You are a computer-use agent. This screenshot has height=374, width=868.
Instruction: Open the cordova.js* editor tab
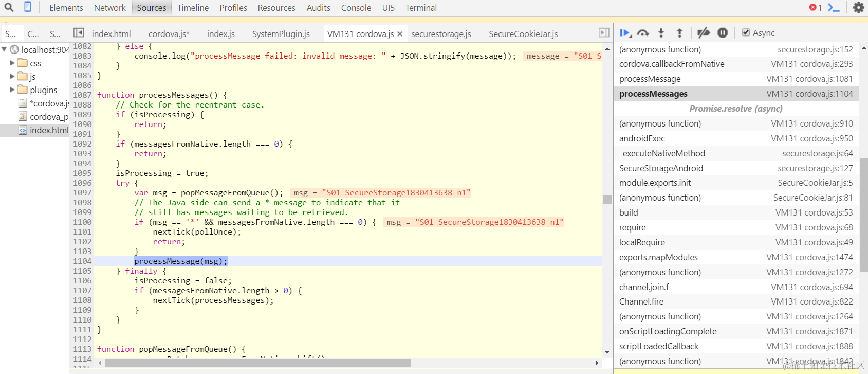click(169, 34)
